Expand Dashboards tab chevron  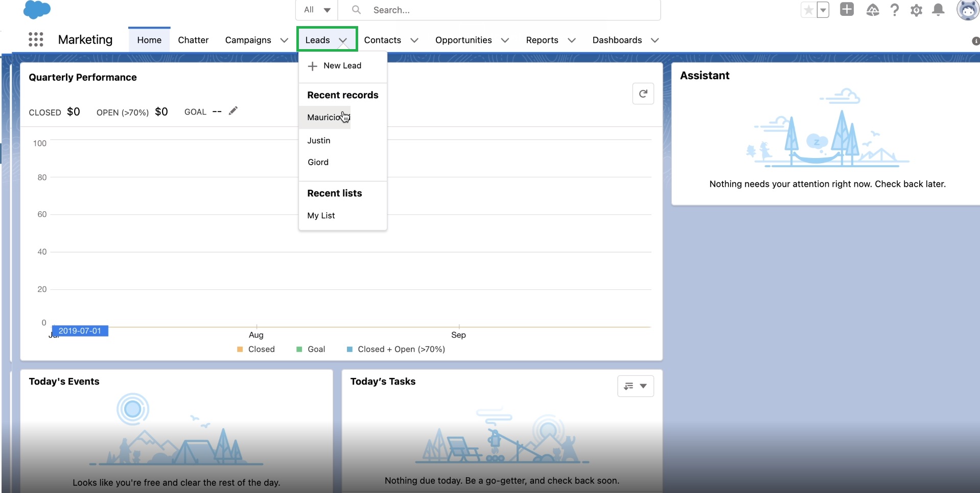click(655, 40)
